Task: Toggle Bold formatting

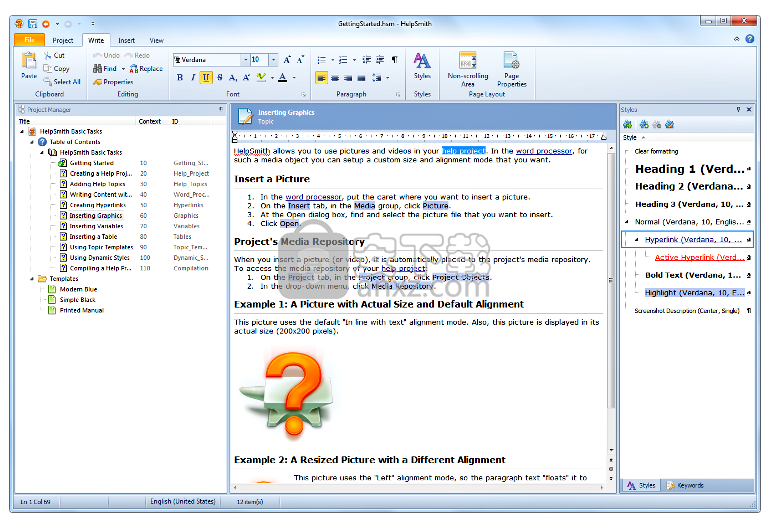Action: (180, 77)
